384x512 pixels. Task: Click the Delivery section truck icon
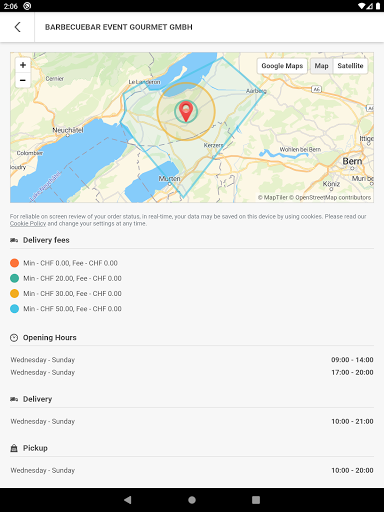[14, 399]
